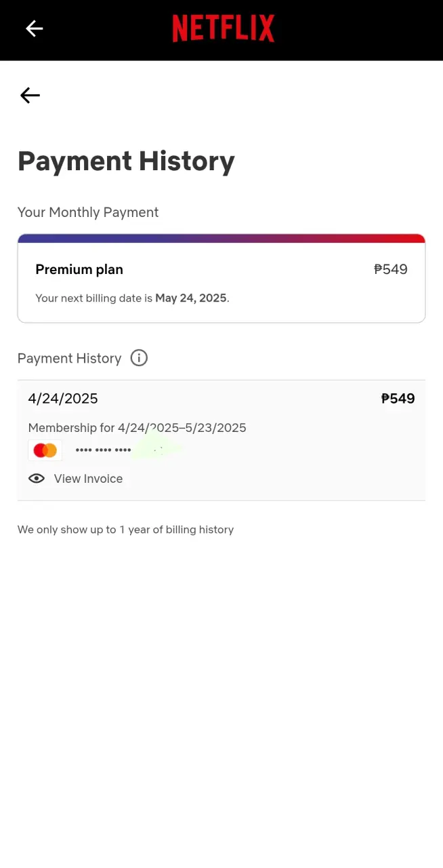This screenshot has height=868, width=443.
Task: Click the 1 year billing history note
Action: 125,530
